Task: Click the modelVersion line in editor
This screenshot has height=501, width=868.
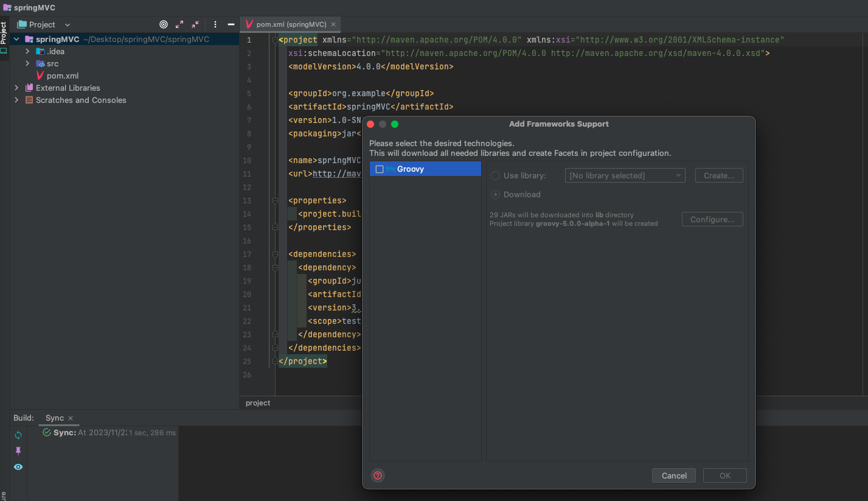Action: point(370,66)
